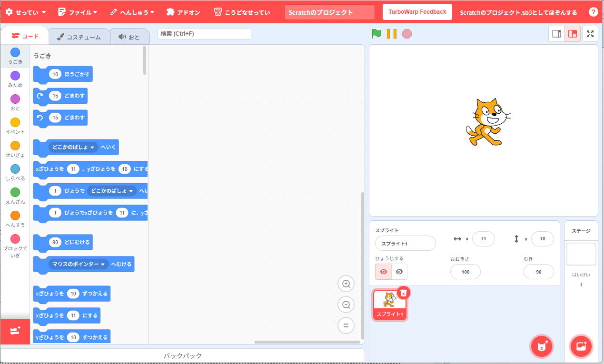Switch to the コスチューム tab
Image resolution: width=604 pixels, height=364 pixels.
coord(79,37)
